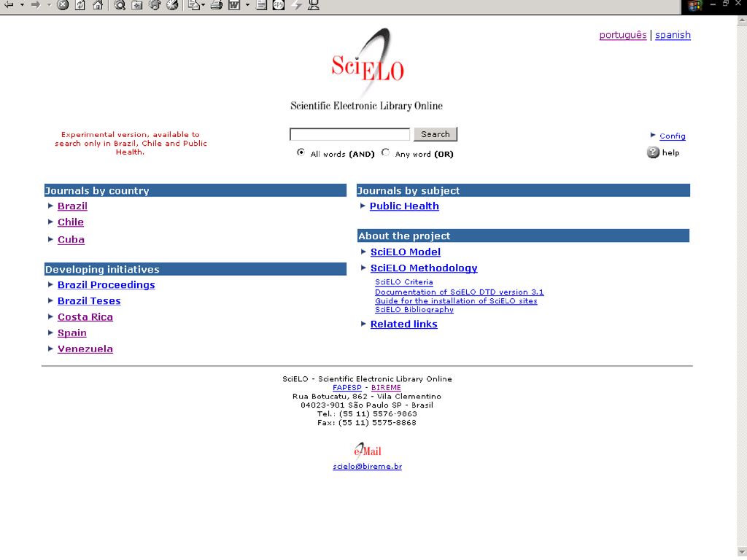The height and width of the screenshot is (560, 747).
Task: Click the help text label
Action: (671, 153)
